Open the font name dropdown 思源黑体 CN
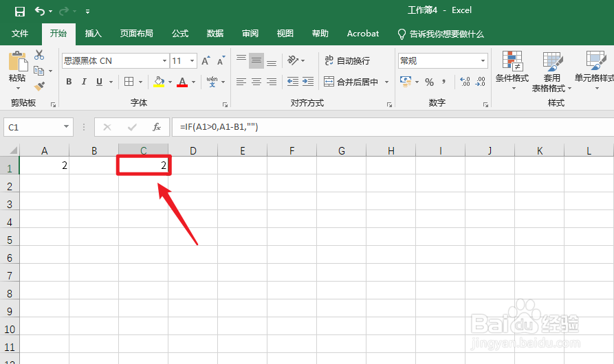The image size is (614, 364). 164,61
